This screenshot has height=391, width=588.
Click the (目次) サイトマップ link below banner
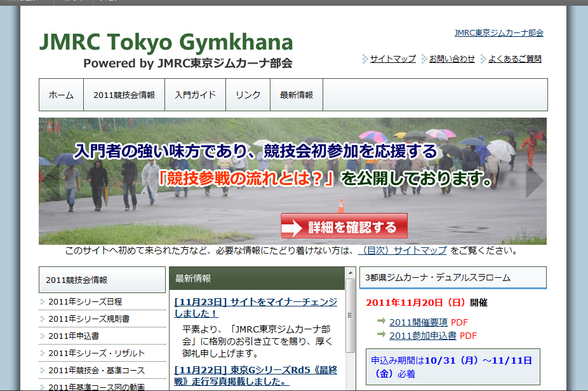(403, 250)
